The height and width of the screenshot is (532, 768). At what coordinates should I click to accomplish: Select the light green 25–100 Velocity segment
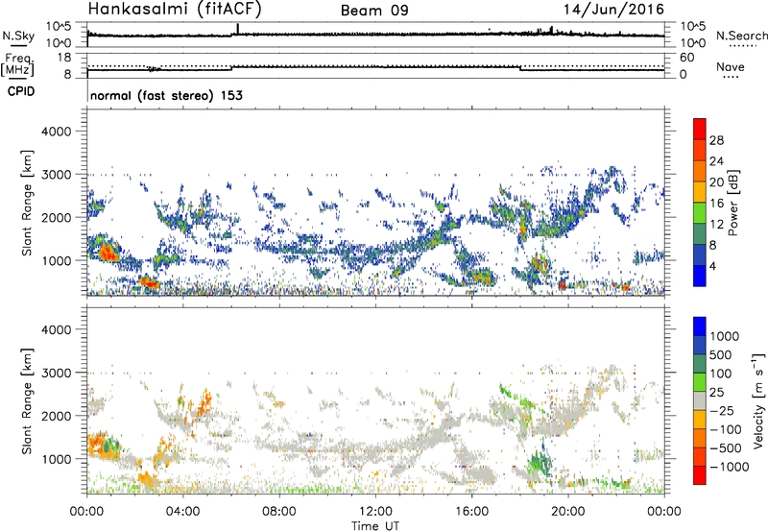pyautogui.click(x=700, y=382)
